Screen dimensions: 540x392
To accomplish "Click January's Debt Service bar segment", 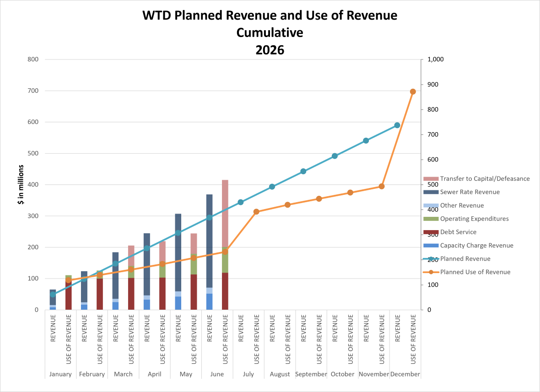I will click(69, 294).
